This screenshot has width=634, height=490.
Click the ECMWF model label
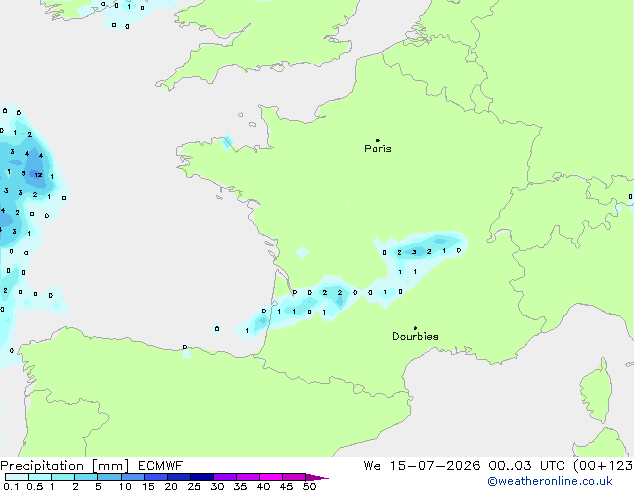pyautogui.click(x=161, y=466)
